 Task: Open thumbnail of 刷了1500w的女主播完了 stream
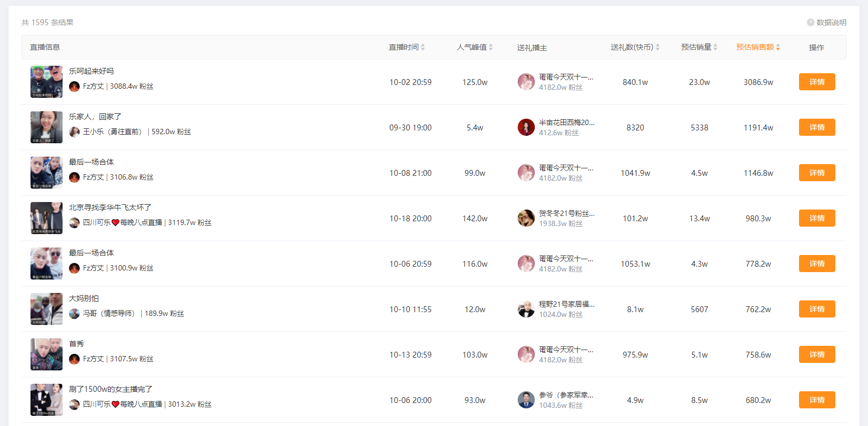click(47, 400)
